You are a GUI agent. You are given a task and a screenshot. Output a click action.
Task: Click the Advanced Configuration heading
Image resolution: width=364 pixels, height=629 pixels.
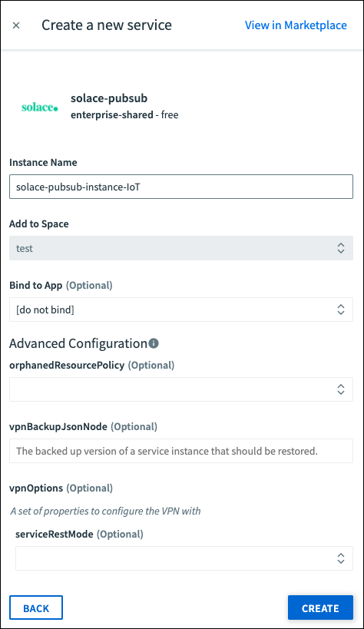[x=78, y=343]
